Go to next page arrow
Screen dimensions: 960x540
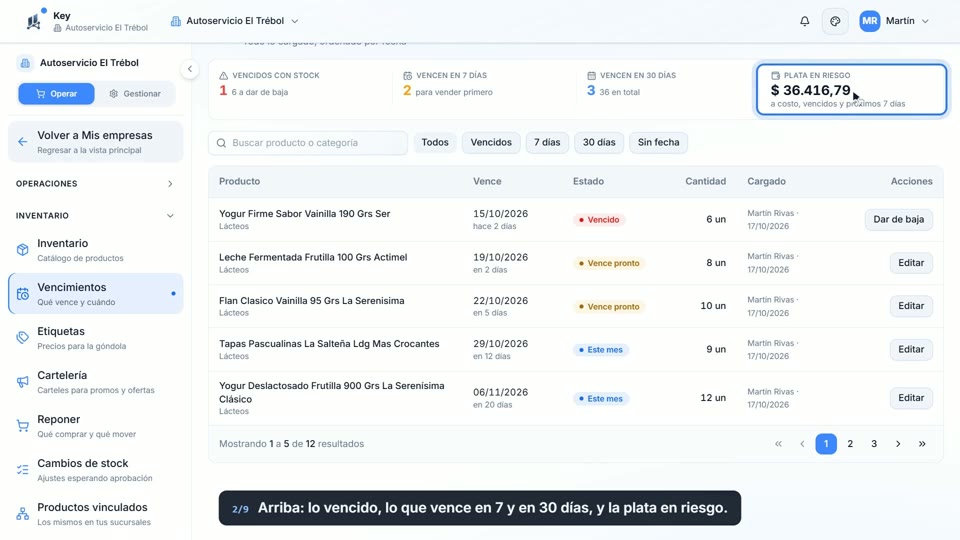[898, 444]
